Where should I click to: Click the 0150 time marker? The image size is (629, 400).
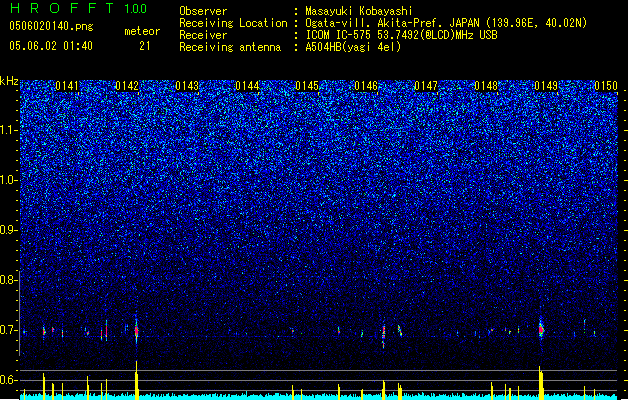coord(606,86)
